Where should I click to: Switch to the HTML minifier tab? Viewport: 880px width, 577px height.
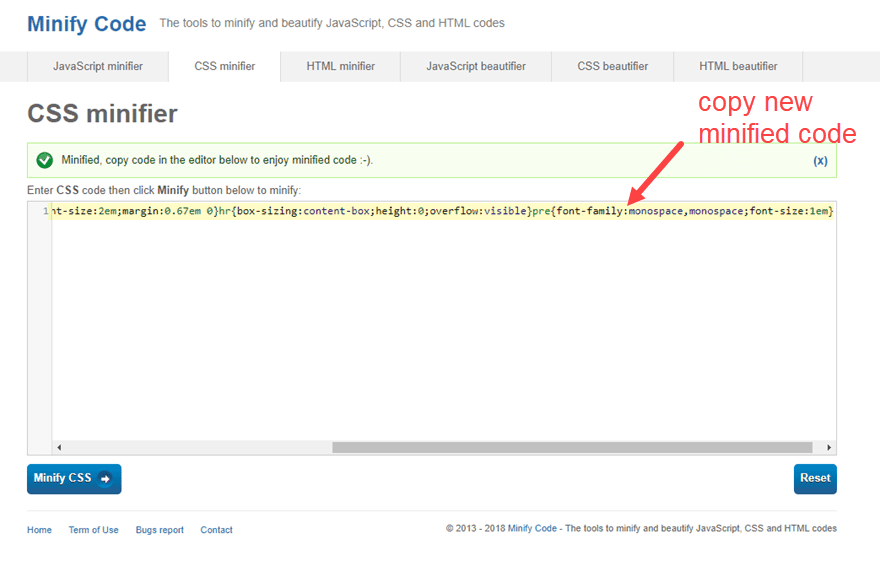341,66
